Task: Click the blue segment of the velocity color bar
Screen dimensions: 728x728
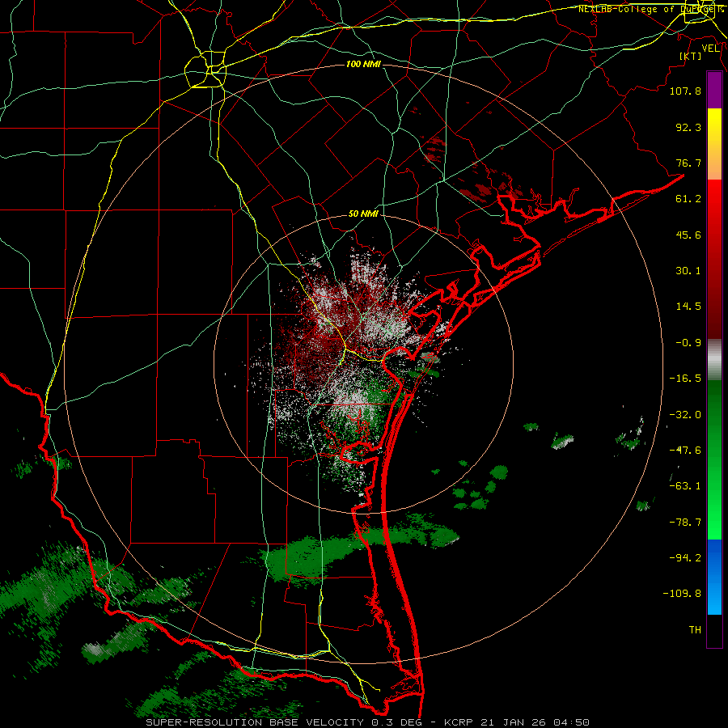Action: [x=714, y=577]
